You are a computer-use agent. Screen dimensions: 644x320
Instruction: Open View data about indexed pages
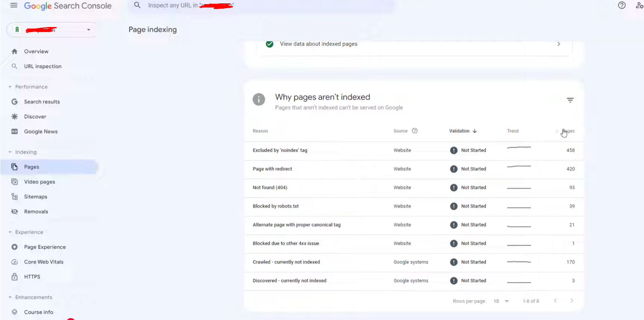pyautogui.click(x=414, y=44)
